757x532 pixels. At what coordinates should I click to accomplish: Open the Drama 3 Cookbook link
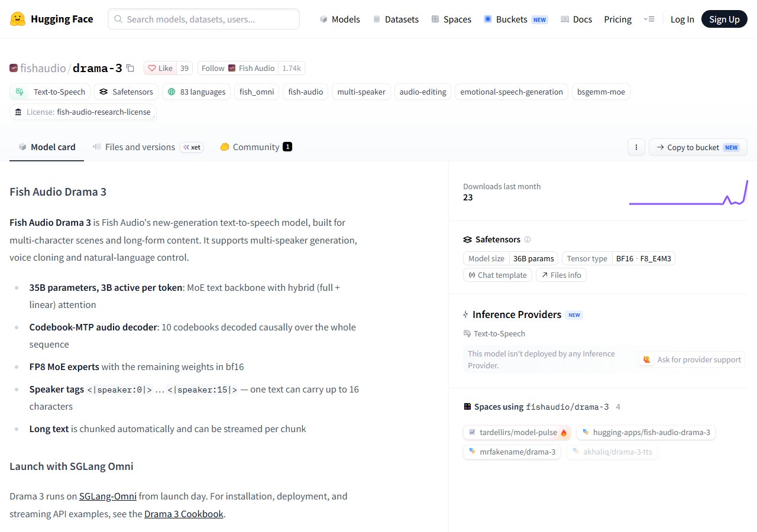point(184,514)
